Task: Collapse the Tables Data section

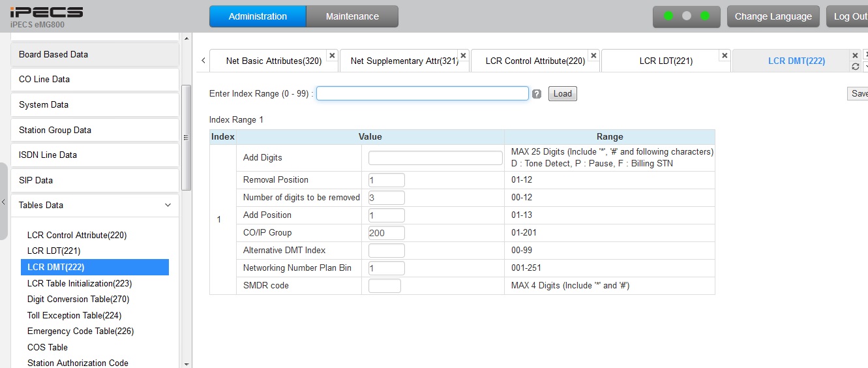Action: click(x=168, y=205)
